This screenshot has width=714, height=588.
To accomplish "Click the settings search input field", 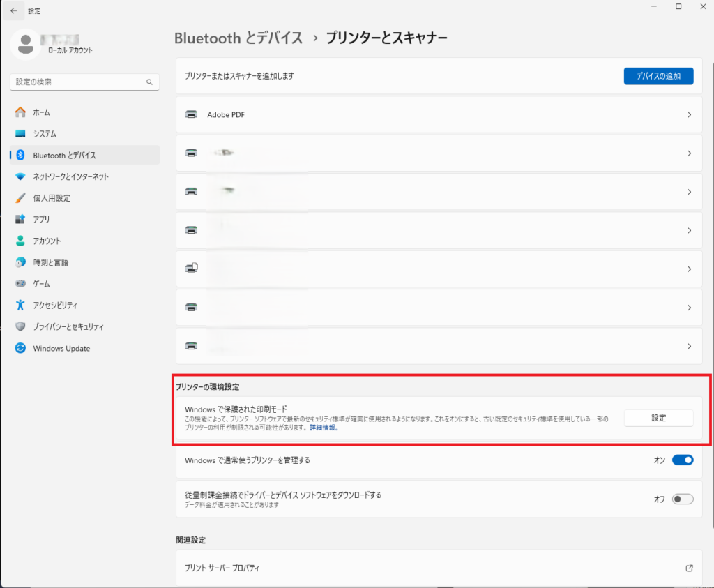I will point(77,82).
